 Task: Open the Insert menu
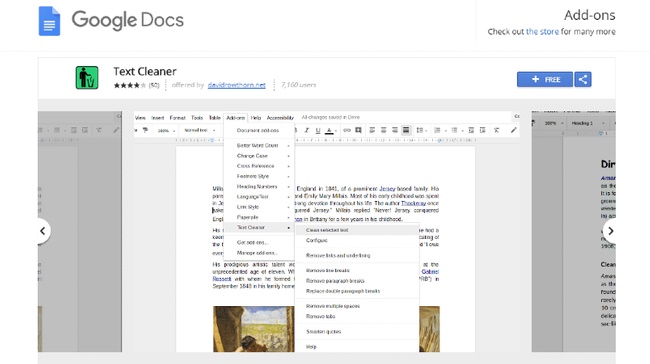[x=158, y=118]
